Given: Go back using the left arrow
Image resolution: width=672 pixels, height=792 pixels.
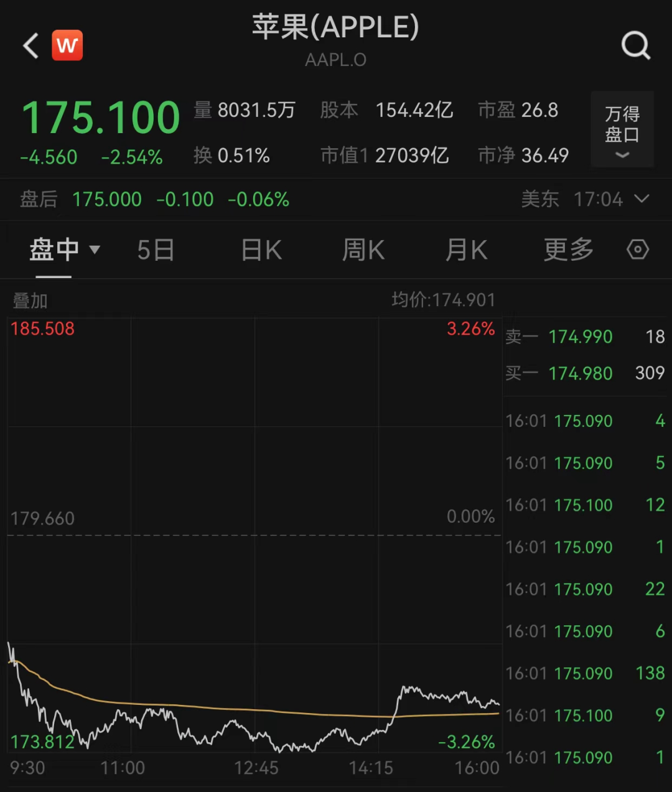Looking at the screenshot, I should click(31, 45).
